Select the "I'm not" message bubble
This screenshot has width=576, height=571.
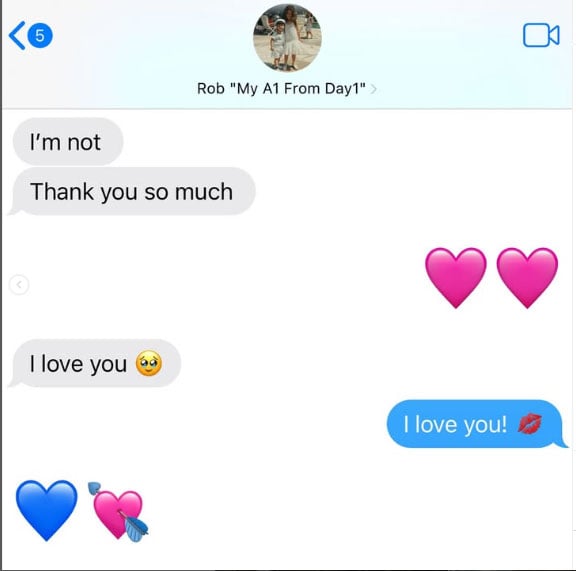tap(68, 141)
